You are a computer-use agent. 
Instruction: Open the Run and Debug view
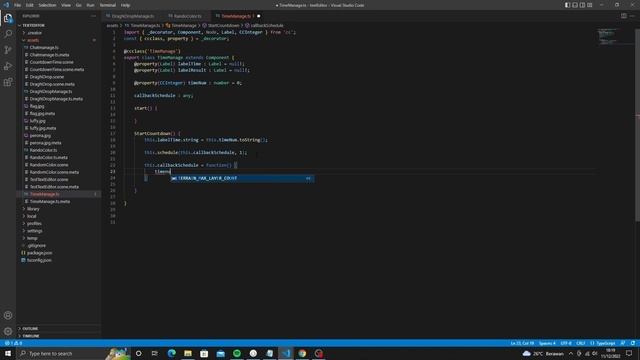(x=8, y=66)
